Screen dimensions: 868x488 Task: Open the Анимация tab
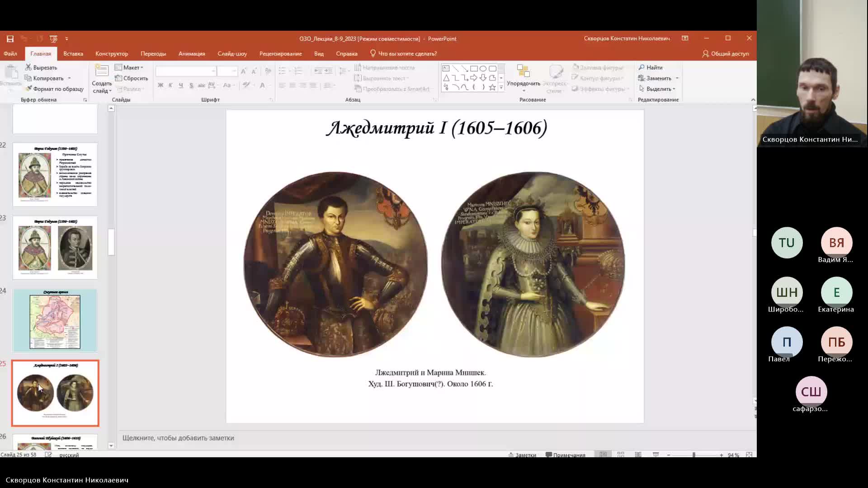192,54
